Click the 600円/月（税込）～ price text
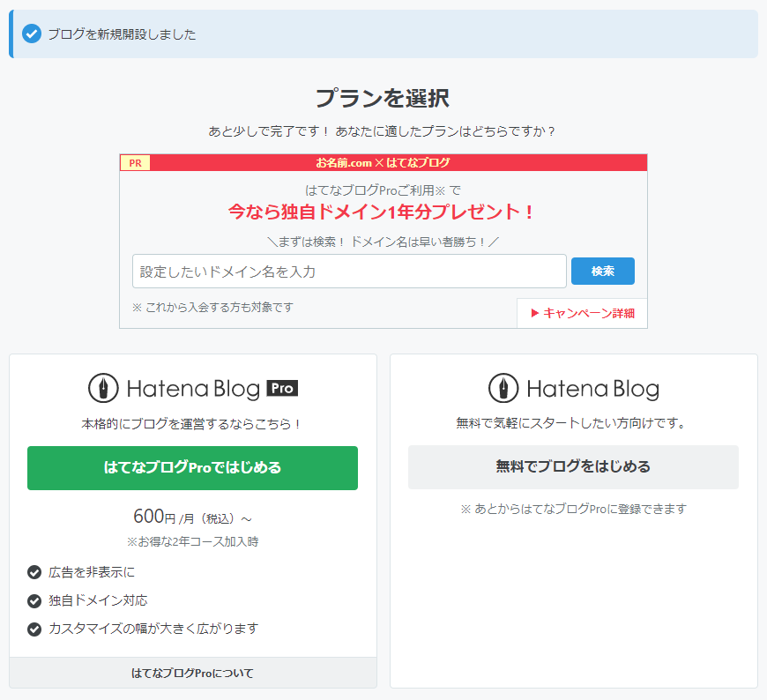The width and height of the screenshot is (767, 700). (193, 517)
